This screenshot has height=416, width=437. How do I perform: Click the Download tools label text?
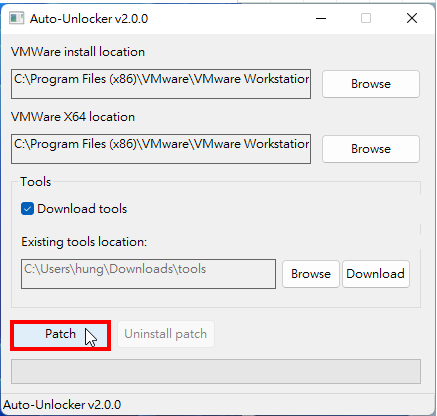pos(82,209)
